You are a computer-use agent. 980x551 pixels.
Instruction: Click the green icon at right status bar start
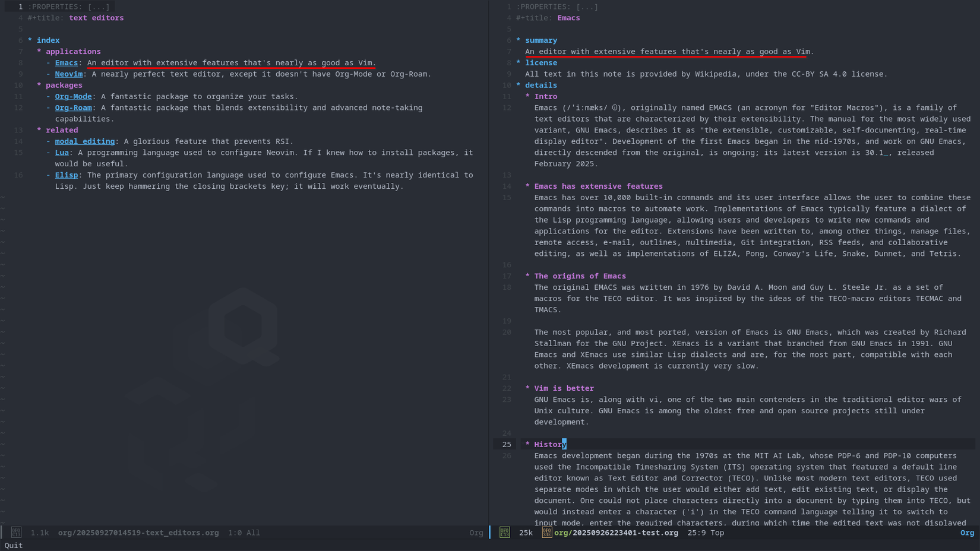pyautogui.click(x=504, y=533)
